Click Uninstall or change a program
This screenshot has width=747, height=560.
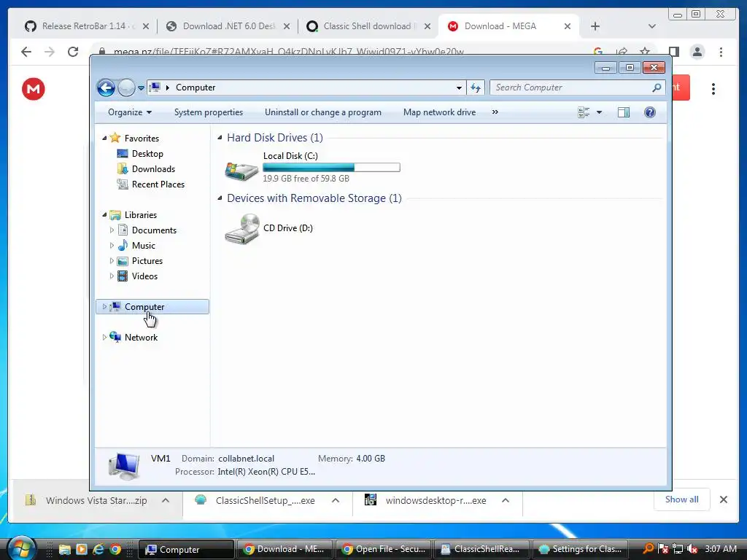click(323, 112)
